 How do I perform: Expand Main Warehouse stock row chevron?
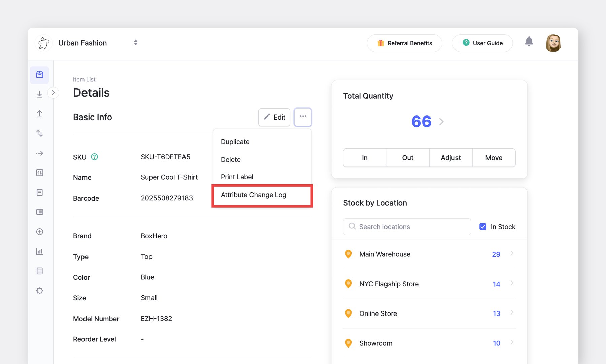[512, 254]
